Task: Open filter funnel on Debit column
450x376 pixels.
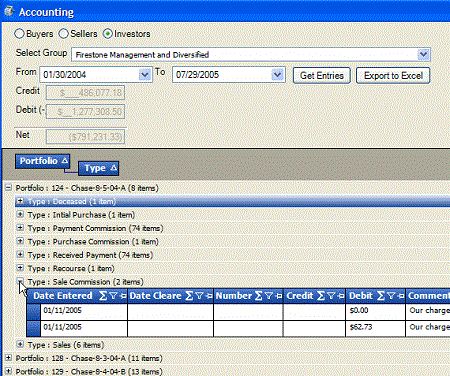Action: click(391, 296)
